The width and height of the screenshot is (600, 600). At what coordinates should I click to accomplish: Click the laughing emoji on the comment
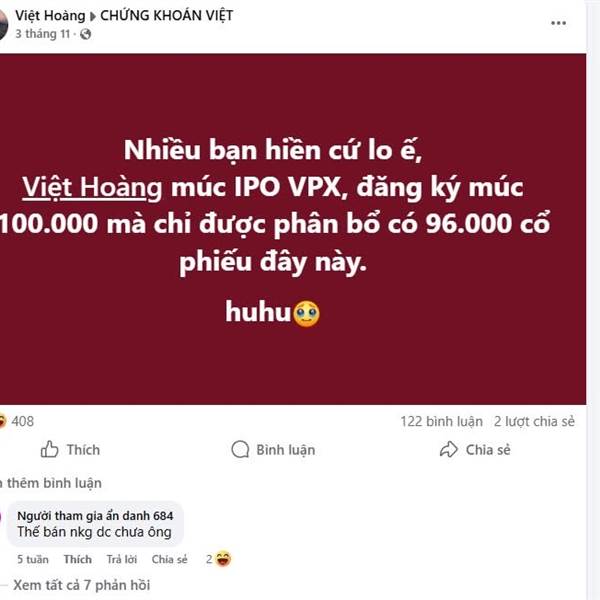[x=223, y=559]
